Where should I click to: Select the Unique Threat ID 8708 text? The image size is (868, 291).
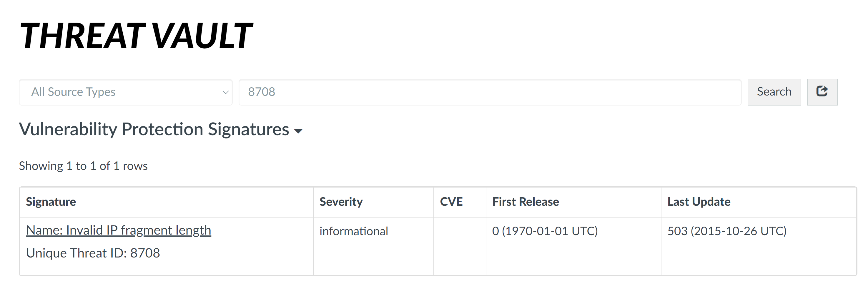(93, 253)
